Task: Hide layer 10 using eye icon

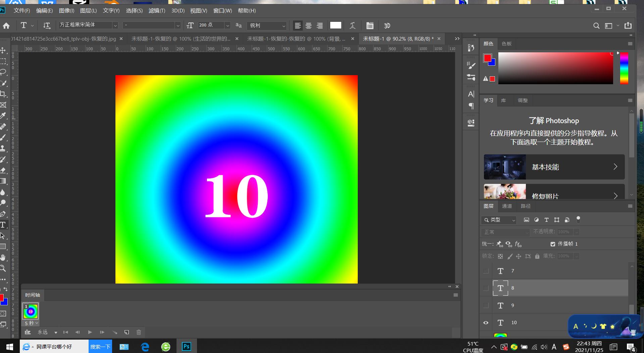Action: click(x=486, y=322)
